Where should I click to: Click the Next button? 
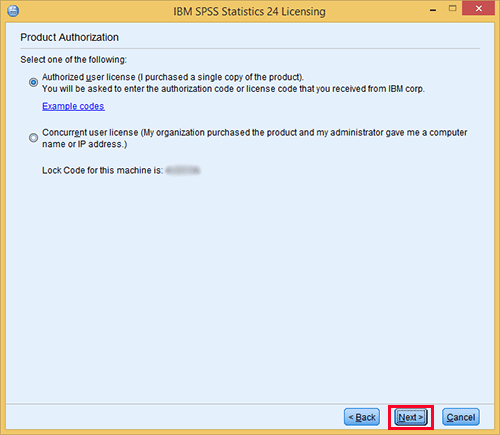(x=411, y=417)
